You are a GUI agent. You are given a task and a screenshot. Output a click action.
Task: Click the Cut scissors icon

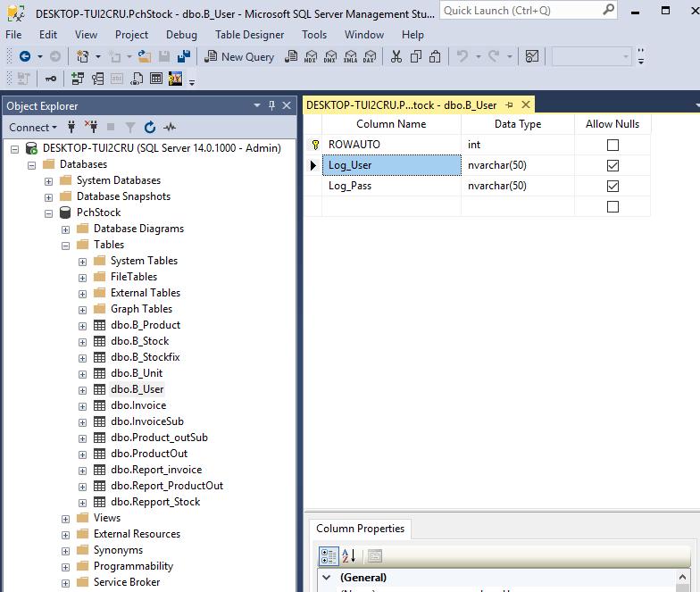(396, 56)
